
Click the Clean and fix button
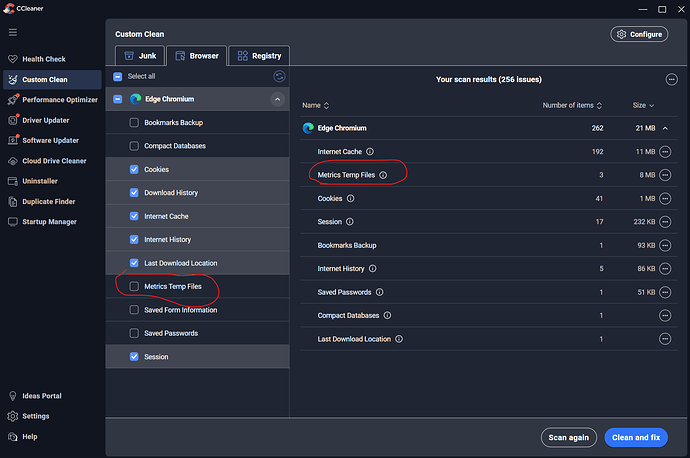[x=636, y=438]
